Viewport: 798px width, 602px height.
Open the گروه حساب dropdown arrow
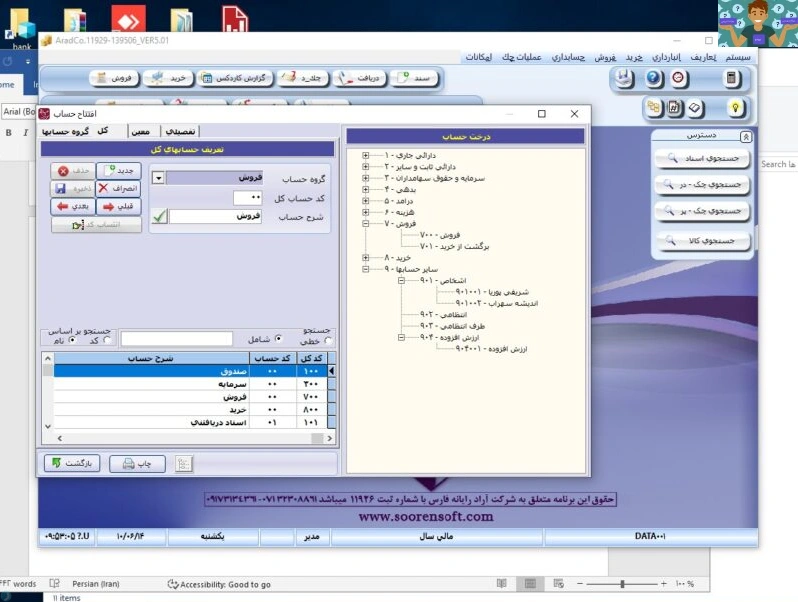pyautogui.click(x=158, y=178)
